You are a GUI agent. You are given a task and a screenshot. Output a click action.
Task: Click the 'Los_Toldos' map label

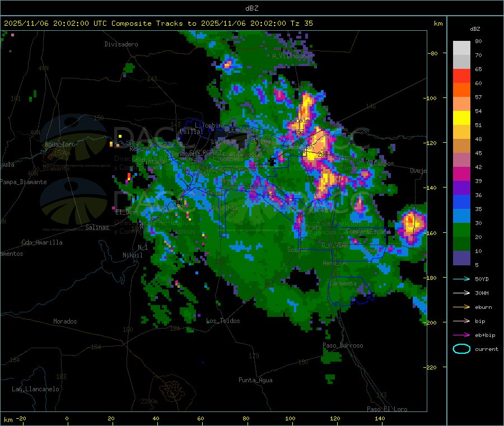point(223,321)
